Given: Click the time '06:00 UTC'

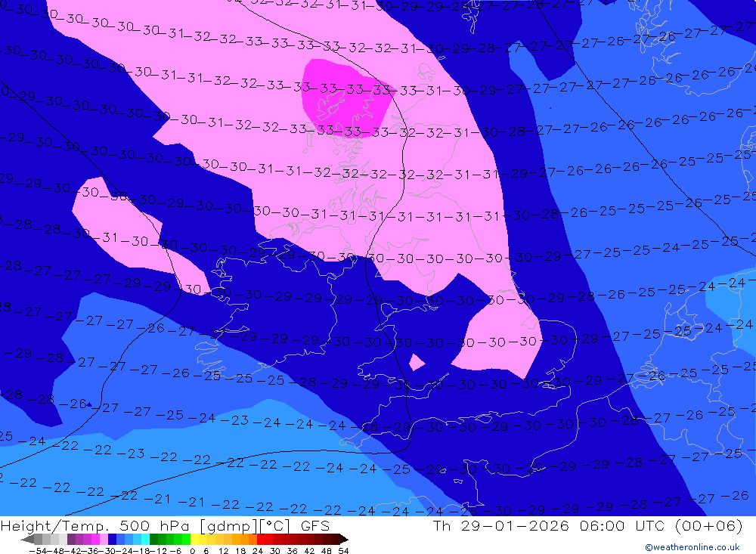Looking at the screenshot, I should coord(622,525).
